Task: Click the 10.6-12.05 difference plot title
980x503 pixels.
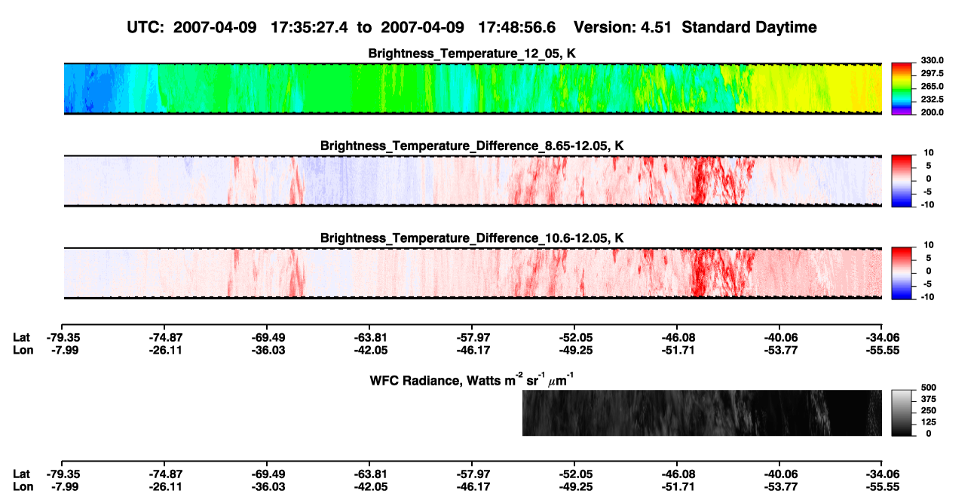Action: (472, 238)
